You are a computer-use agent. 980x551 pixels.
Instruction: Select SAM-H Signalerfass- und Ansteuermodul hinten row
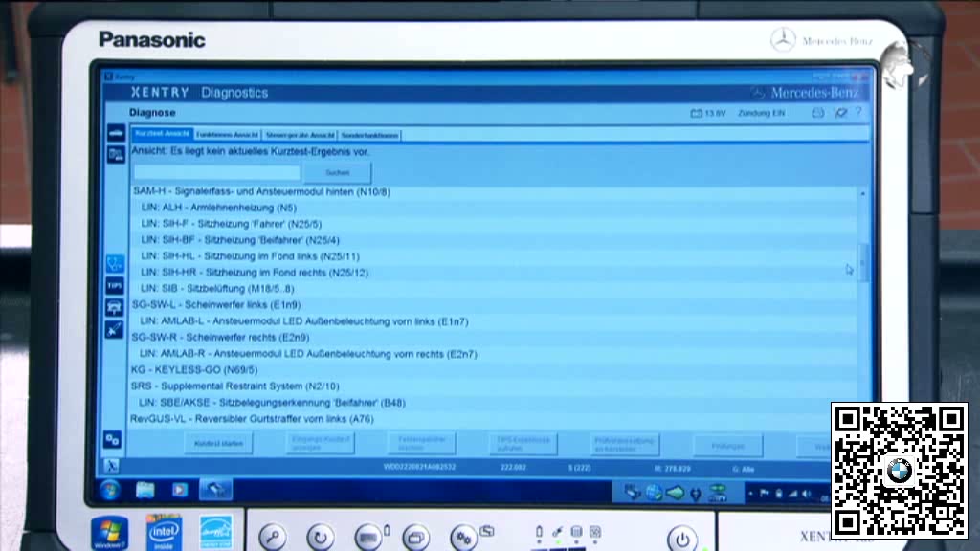pyautogui.click(x=494, y=191)
